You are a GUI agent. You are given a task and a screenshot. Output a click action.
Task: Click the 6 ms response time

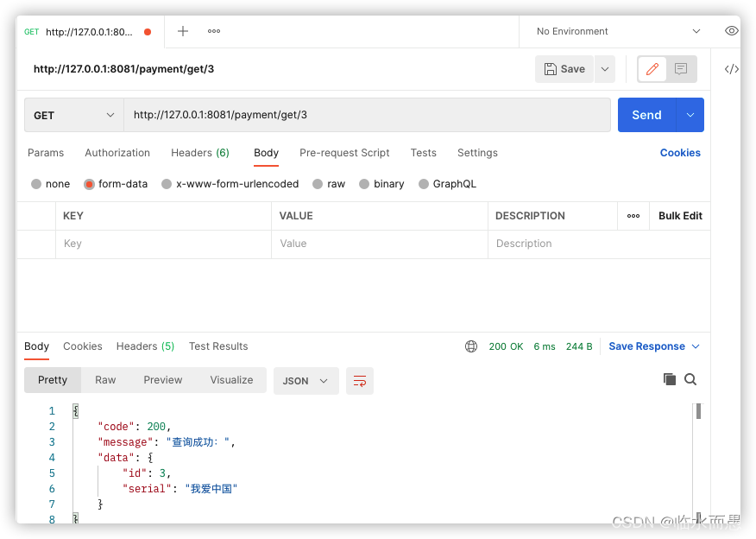pos(545,346)
